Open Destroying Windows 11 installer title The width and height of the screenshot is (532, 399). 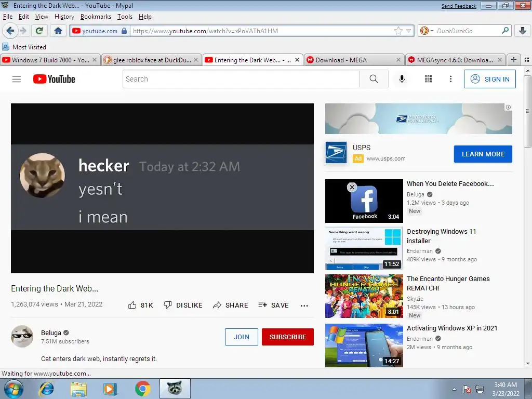[x=442, y=236]
